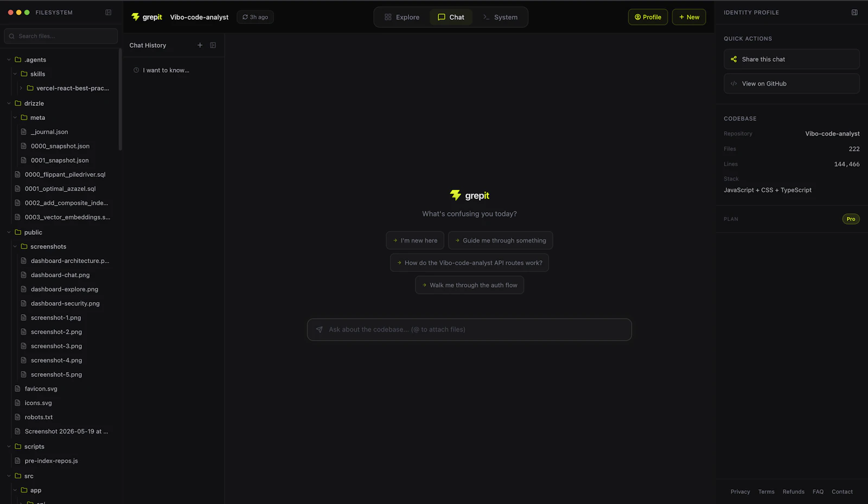Image resolution: width=868 pixels, height=504 pixels.
Task: Select I'm new here suggestion
Action: [415, 240]
